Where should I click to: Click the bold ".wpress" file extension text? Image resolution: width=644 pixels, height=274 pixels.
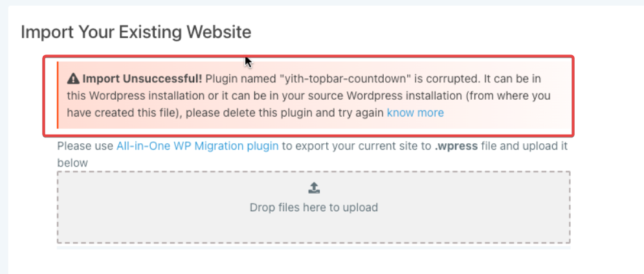click(456, 146)
